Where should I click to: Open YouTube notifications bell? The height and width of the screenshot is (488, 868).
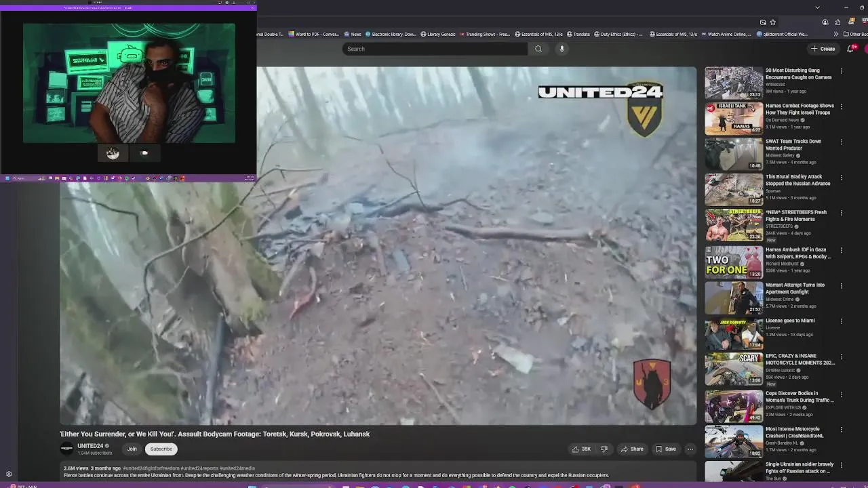coord(850,49)
